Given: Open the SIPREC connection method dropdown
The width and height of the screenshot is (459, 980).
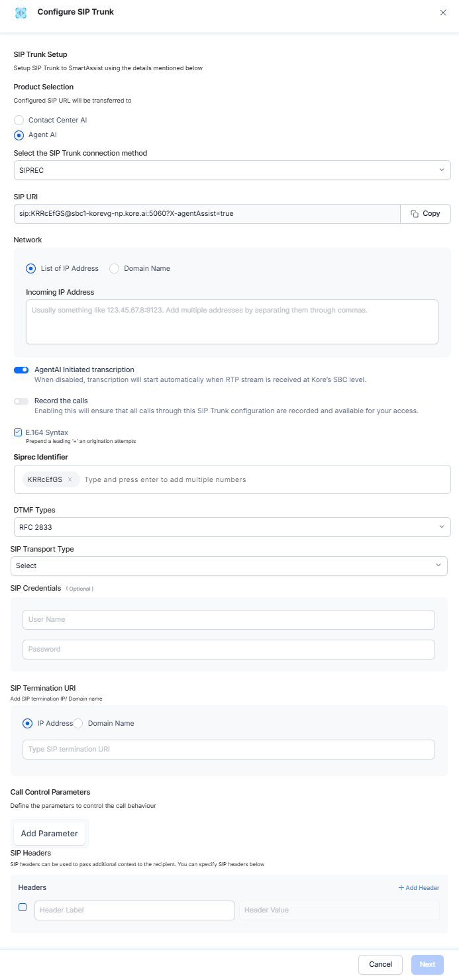Looking at the screenshot, I should click(x=232, y=170).
